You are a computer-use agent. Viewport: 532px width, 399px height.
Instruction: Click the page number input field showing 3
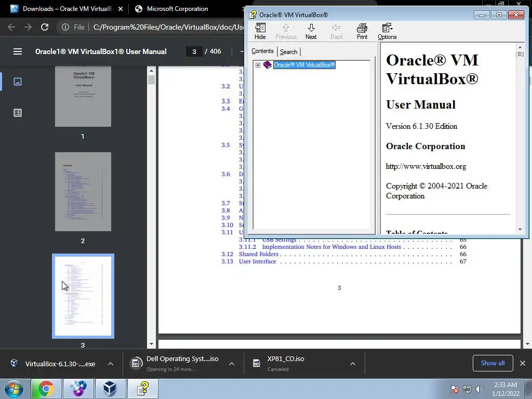pyautogui.click(x=194, y=51)
